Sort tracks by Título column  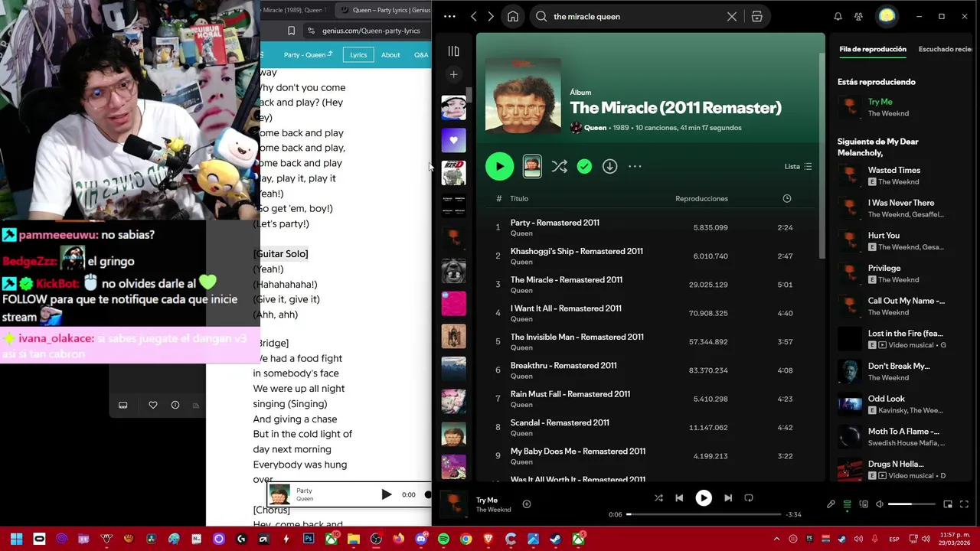tap(519, 198)
